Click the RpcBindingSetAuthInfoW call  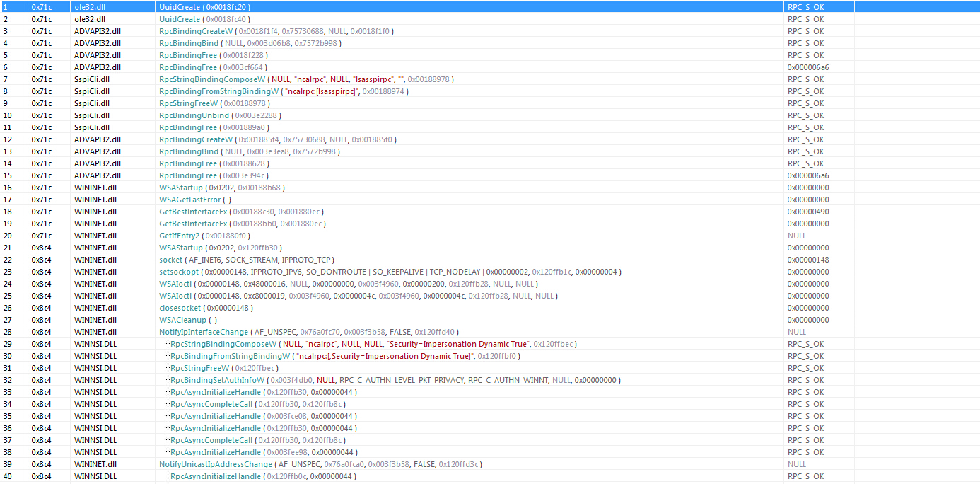click(395, 380)
